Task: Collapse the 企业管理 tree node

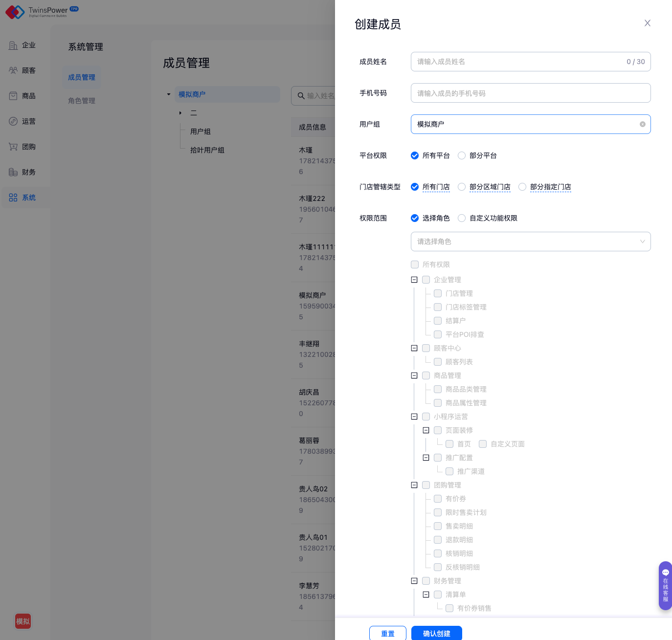Action: (414, 280)
